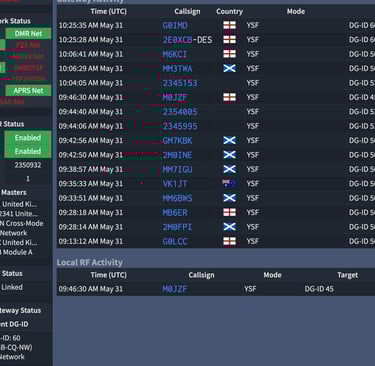Click the Callsign column header in Gateway Activity
This screenshot has width=375, height=366.
(x=187, y=12)
